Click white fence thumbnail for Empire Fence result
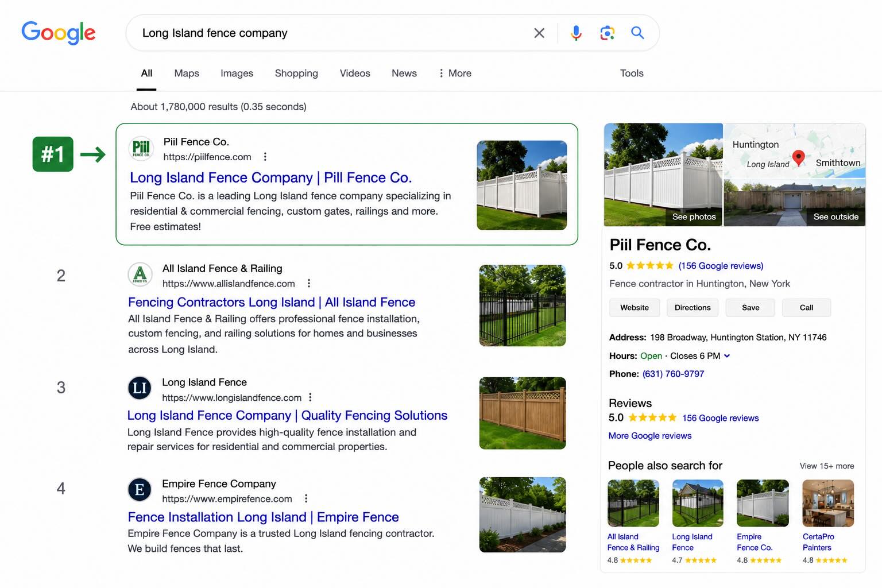The width and height of the screenshot is (882, 588). [523, 514]
